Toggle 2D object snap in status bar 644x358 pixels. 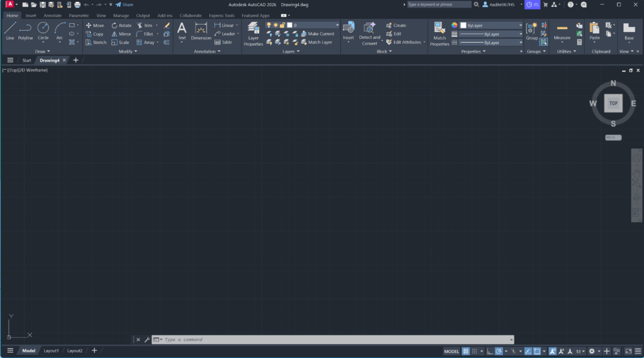click(537, 351)
